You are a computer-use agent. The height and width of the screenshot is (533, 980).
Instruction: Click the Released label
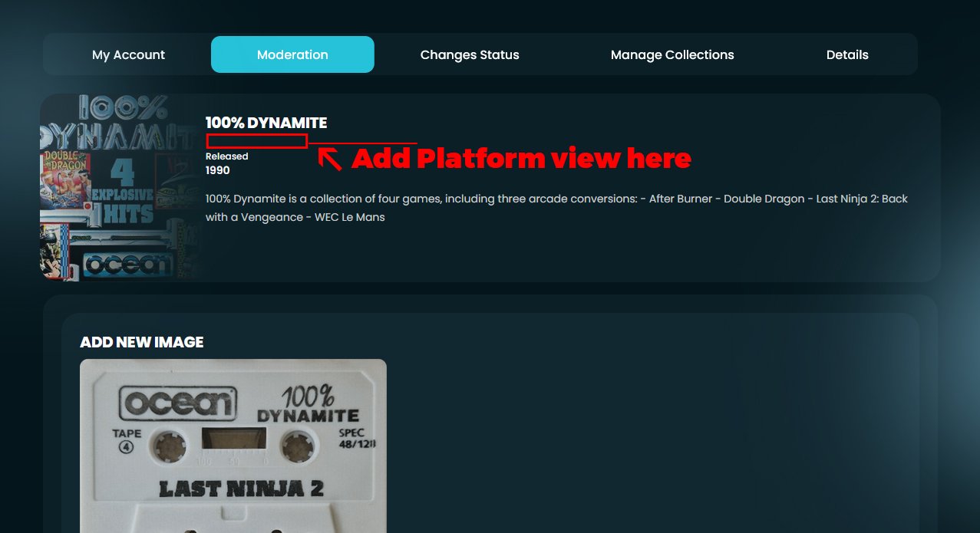pos(227,156)
